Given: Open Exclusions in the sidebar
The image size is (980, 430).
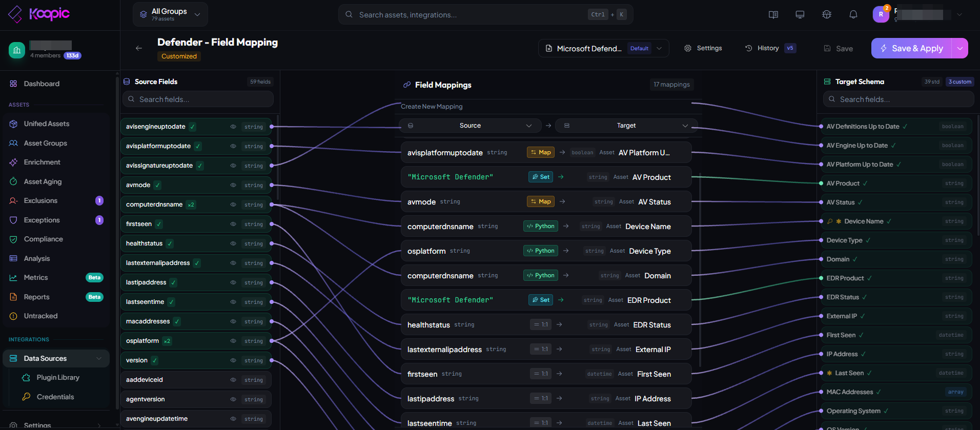Looking at the screenshot, I should 56,200.
